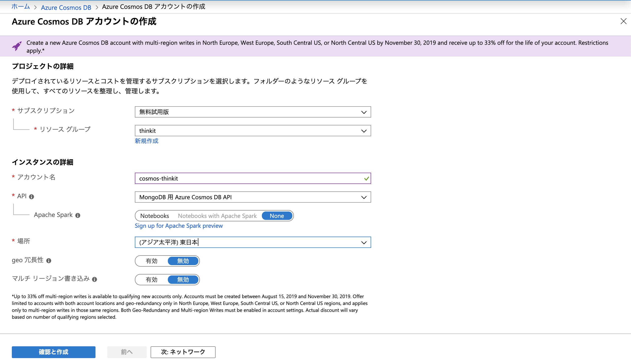This screenshot has height=364, width=631.
Task: Set geo 冗長性 to 無効
Action: pos(183,261)
